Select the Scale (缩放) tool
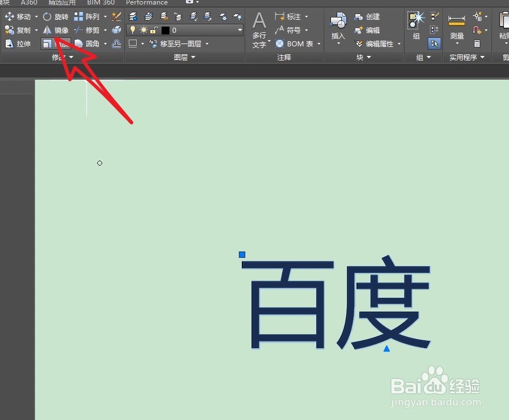Image resolution: width=509 pixels, height=420 pixels. 55,44
